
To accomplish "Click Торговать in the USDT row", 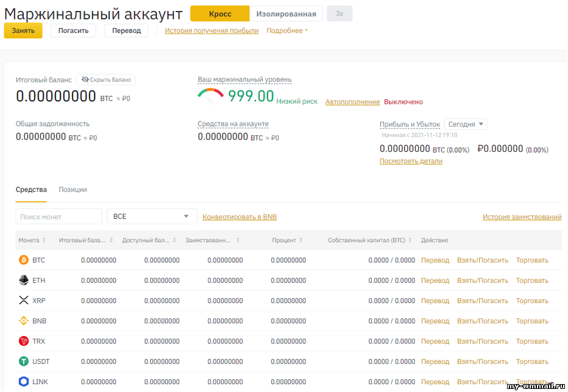I will coord(532,362).
